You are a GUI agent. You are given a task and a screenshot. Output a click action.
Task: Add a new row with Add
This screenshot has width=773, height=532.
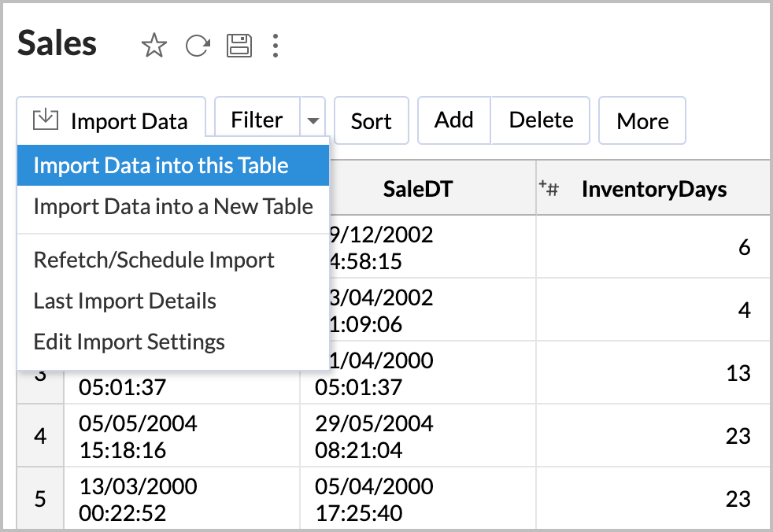[x=453, y=120]
